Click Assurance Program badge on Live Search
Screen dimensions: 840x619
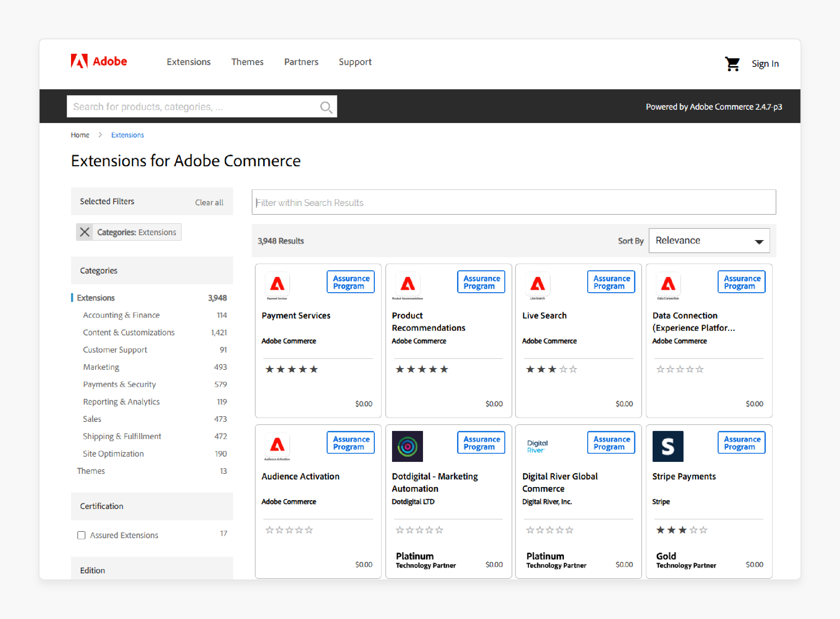point(611,282)
